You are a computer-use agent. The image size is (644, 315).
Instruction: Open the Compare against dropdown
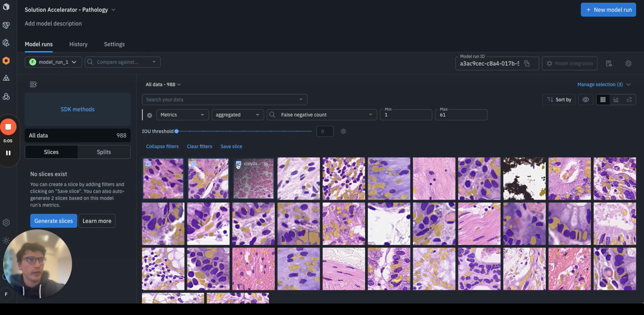(x=122, y=62)
